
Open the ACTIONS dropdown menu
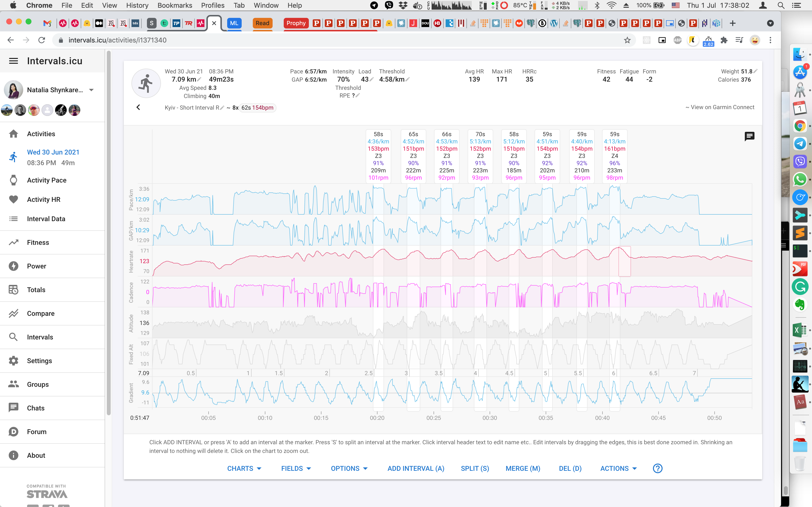(618, 468)
